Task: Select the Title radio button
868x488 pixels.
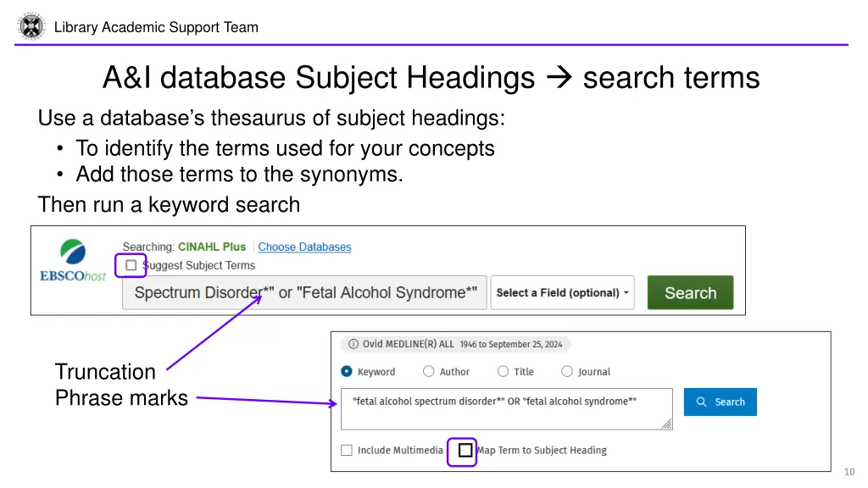Action: pyautogui.click(x=503, y=371)
